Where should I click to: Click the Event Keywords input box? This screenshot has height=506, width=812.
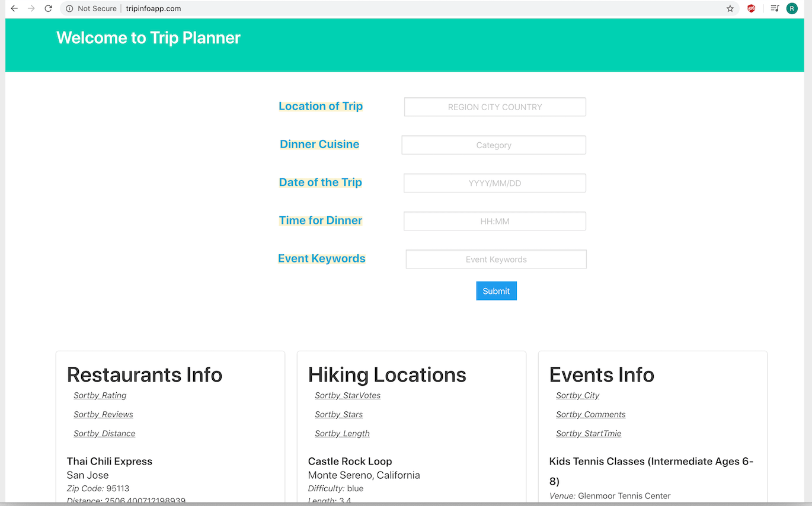click(495, 259)
